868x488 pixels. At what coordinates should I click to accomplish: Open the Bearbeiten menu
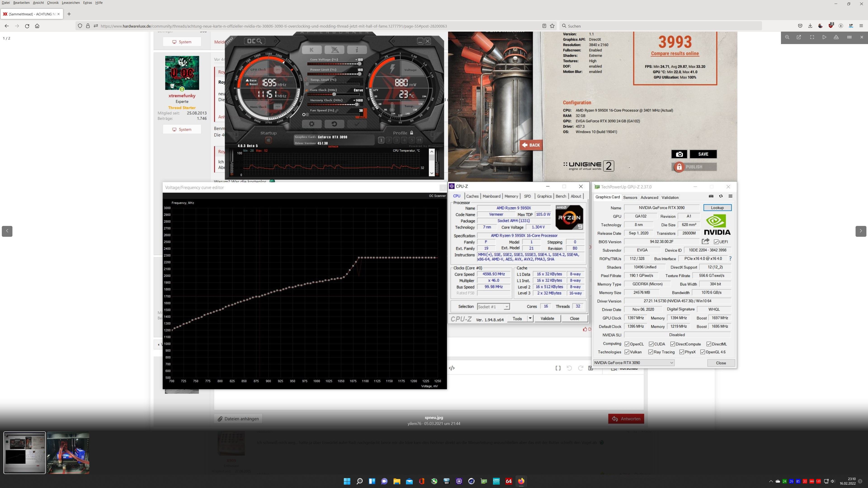point(21,3)
